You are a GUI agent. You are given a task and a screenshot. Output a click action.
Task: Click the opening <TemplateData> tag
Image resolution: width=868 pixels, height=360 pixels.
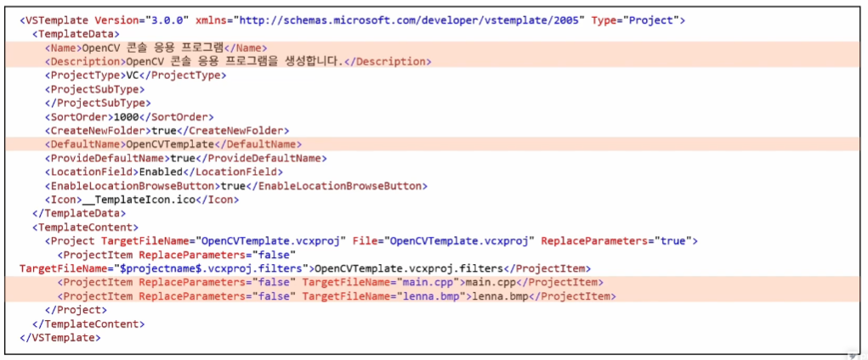coord(76,34)
